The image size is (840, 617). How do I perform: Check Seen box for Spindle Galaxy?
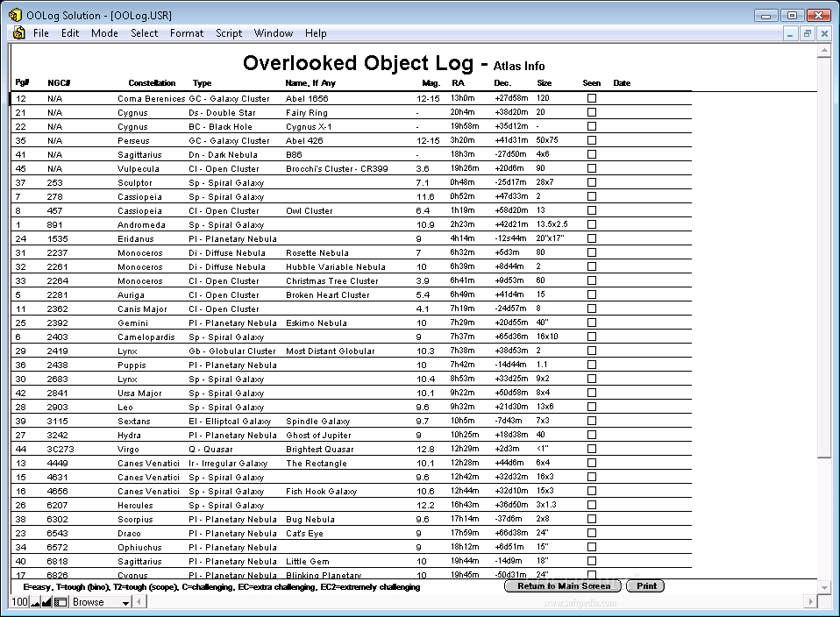(x=592, y=421)
